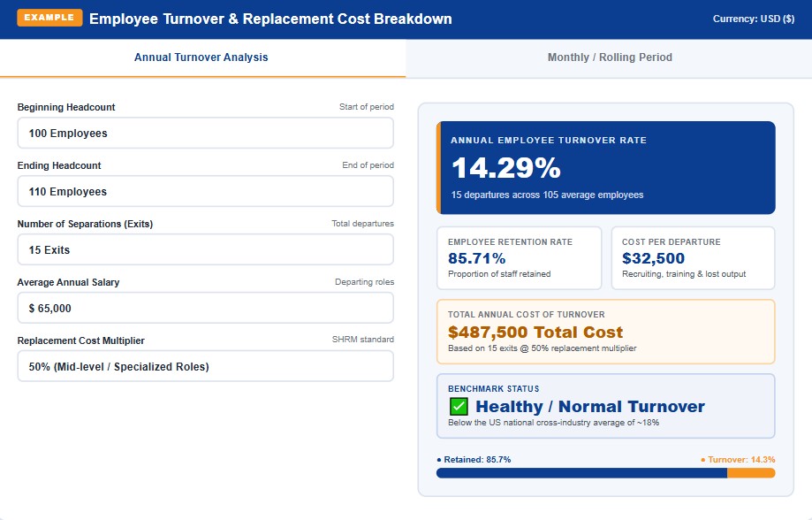
Task: Edit the Ending Headcount field
Action: [x=206, y=191]
